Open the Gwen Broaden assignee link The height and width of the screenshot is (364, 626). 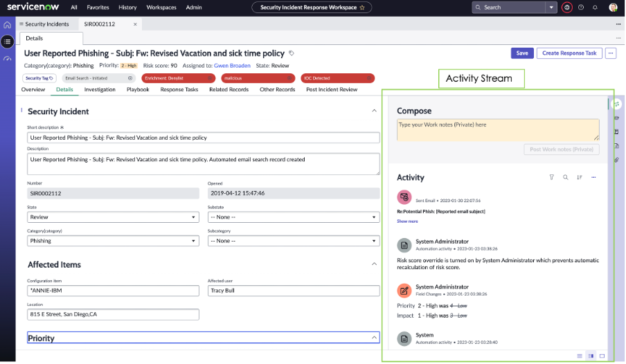pyautogui.click(x=232, y=66)
